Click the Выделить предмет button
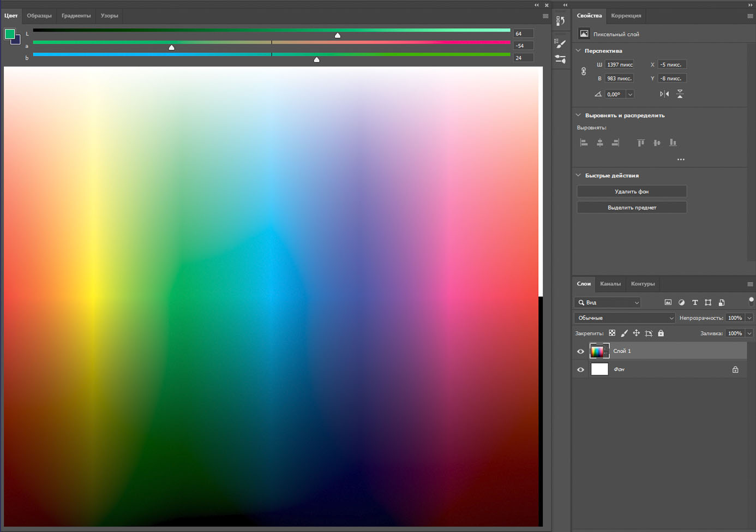 (x=632, y=207)
